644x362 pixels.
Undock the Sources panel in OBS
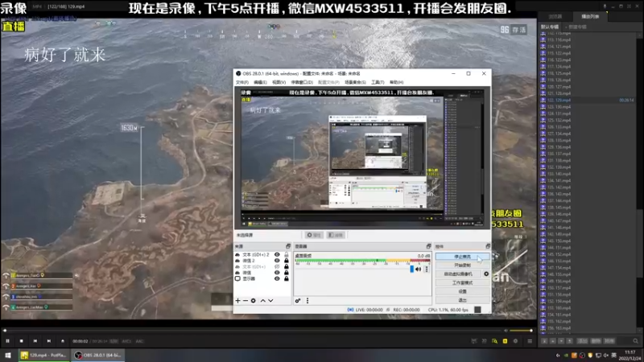pos(288,246)
